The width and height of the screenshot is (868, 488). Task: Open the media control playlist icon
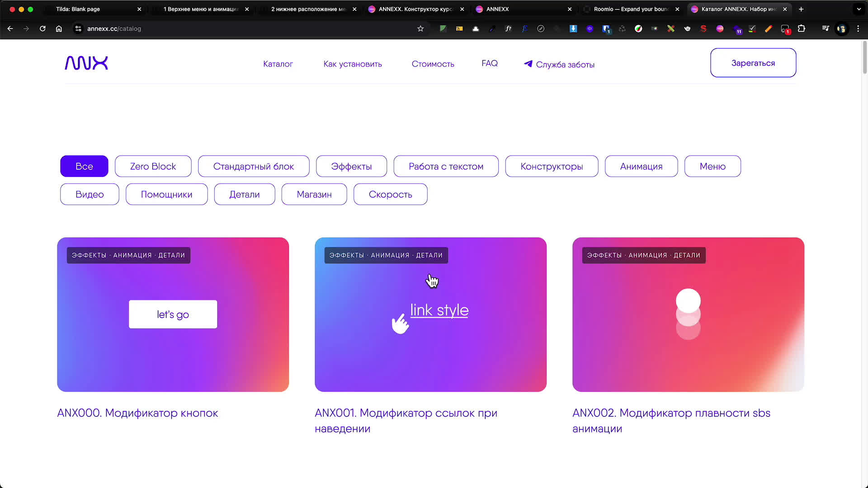click(826, 28)
